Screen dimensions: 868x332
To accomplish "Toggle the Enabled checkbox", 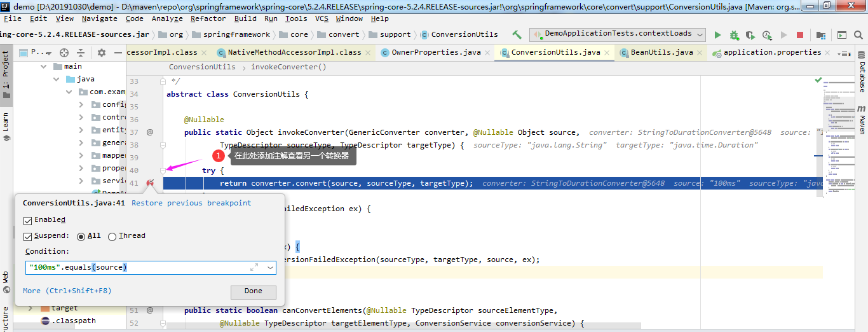I will 27,220.
